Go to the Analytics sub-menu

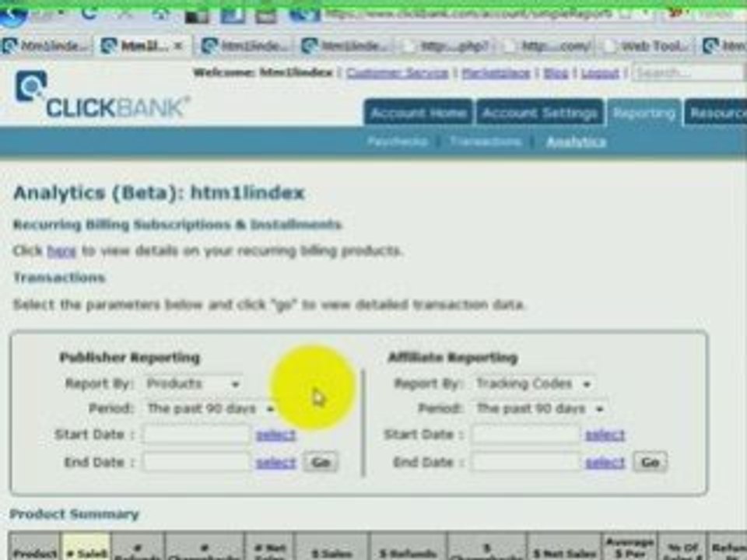point(576,142)
